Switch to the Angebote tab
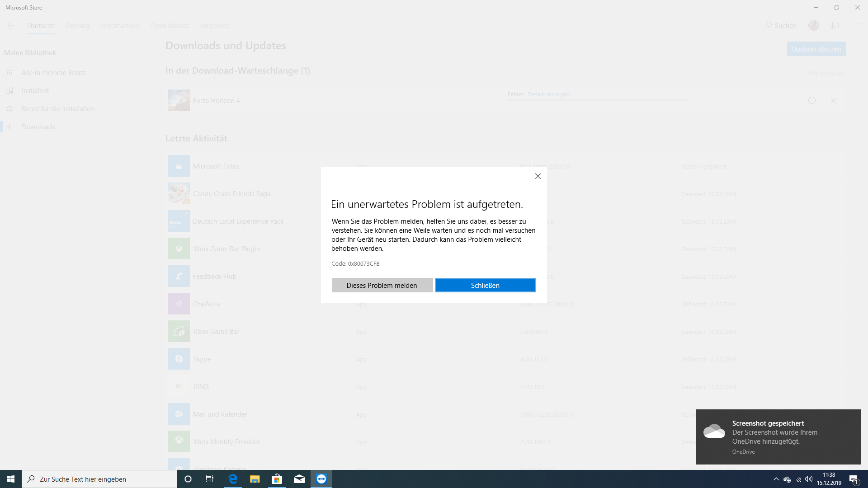This screenshot has height=488, width=868. tap(215, 26)
